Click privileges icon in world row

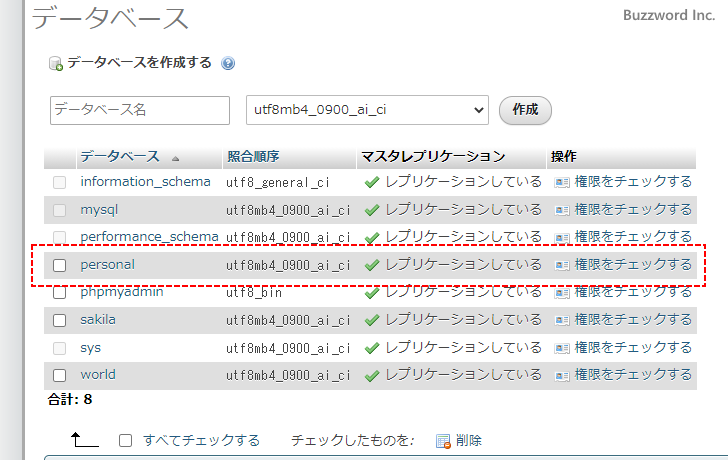tap(562, 376)
